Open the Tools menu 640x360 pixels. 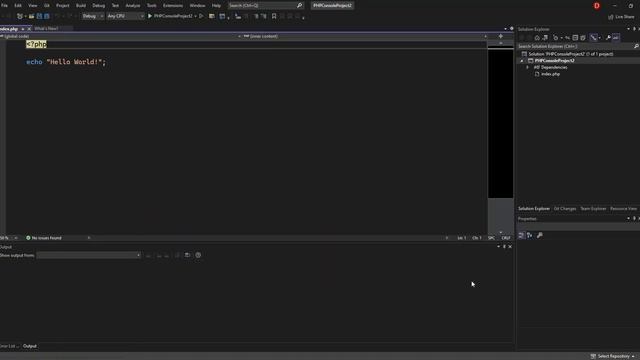click(x=151, y=5)
